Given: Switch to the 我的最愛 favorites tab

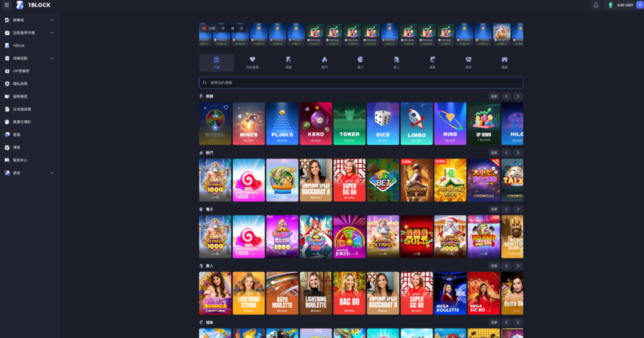Looking at the screenshot, I should 252,62.
